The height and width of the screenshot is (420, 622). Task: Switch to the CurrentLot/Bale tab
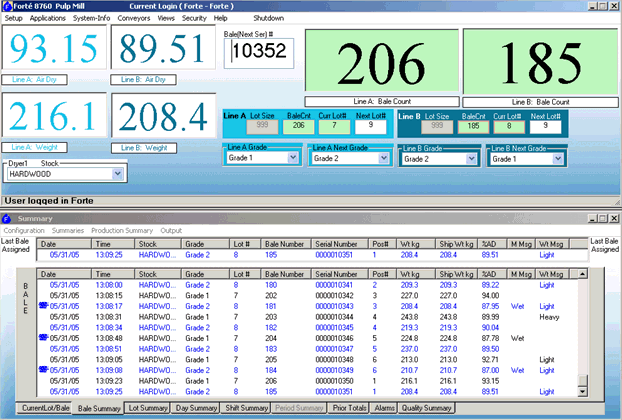pos(46,408)
